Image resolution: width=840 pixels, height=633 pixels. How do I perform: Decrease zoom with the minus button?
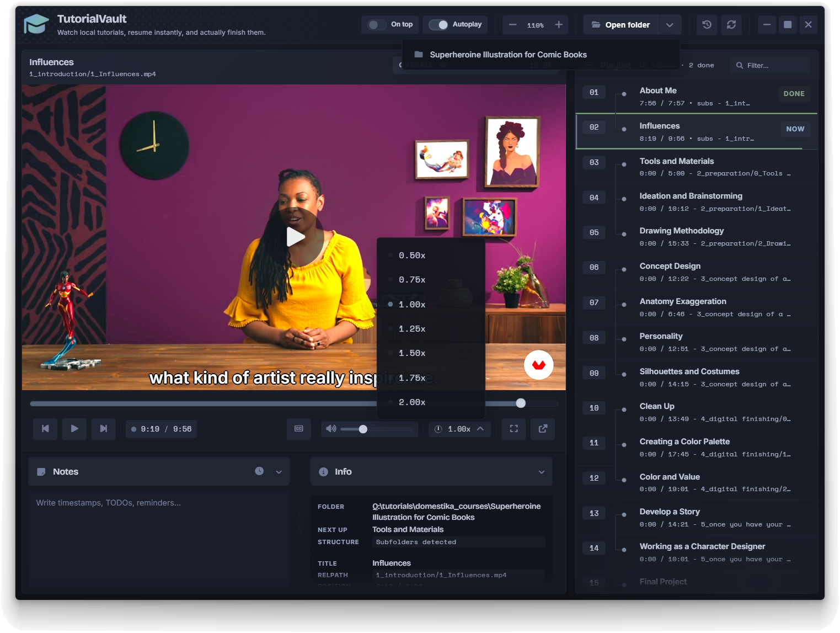tap(513, 25)
